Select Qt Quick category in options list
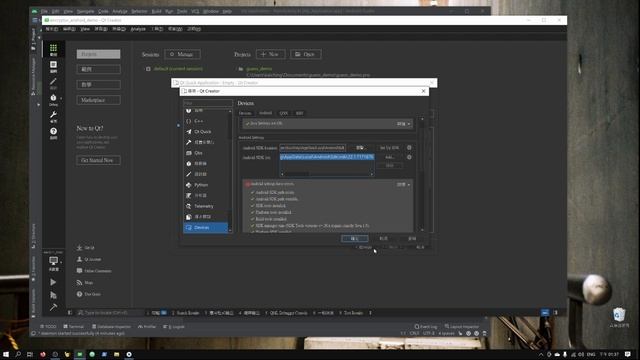The height and width of the screenshot is (360, 640). click(206, 132)
